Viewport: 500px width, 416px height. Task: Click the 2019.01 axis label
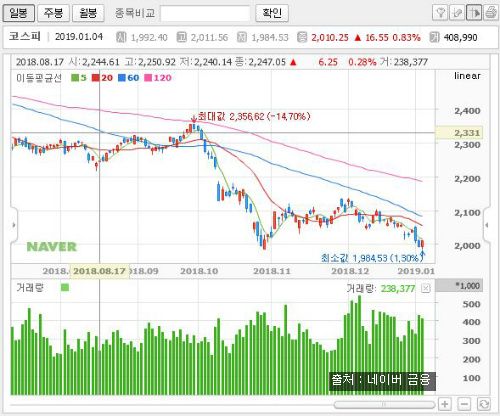[416, 271]
